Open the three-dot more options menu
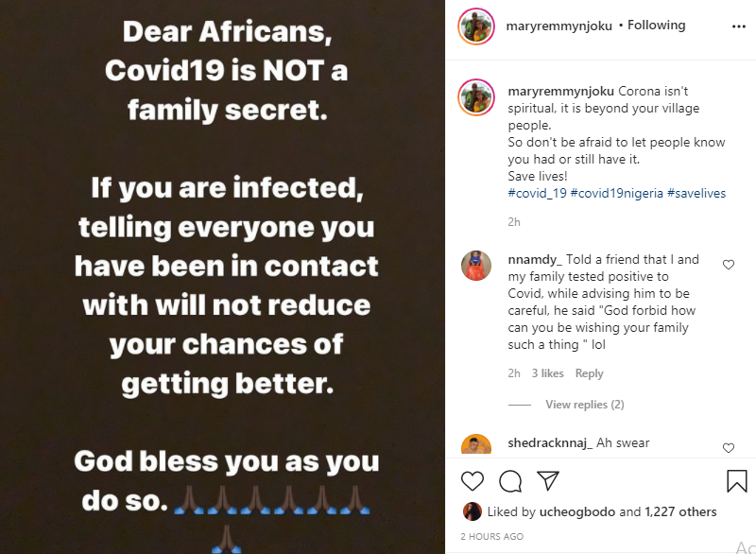756x554 pixels. (739, 26)
